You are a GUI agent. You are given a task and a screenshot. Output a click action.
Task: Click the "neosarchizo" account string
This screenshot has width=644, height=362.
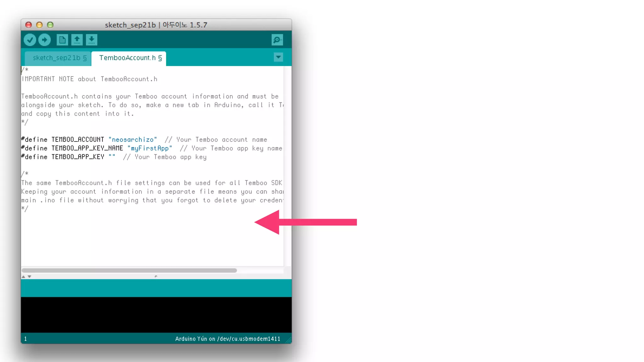pyautogui.click(x=132, y=140)
